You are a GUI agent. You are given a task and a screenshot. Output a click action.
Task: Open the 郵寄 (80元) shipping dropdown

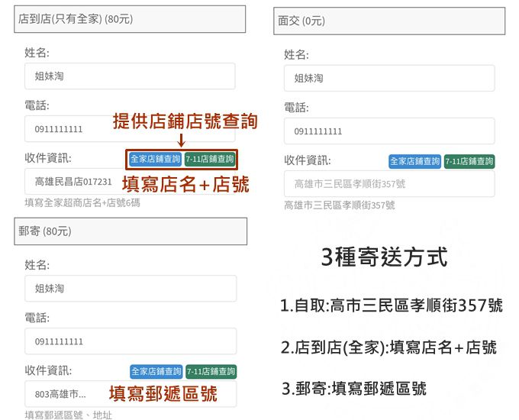coord(131,231)
